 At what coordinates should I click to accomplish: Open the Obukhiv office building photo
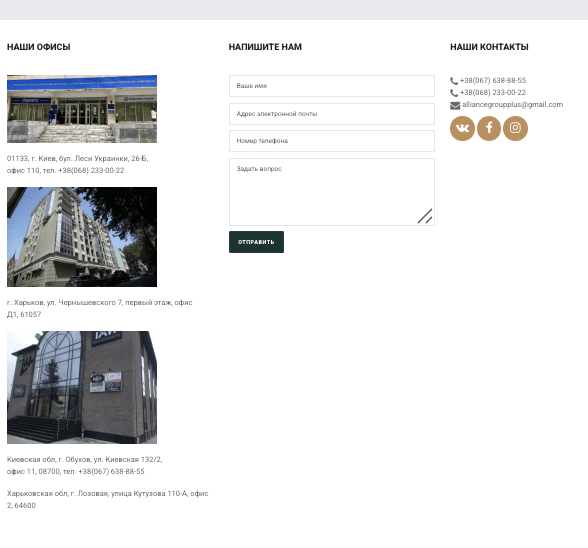pyautogui.click(x=82, y=387)
